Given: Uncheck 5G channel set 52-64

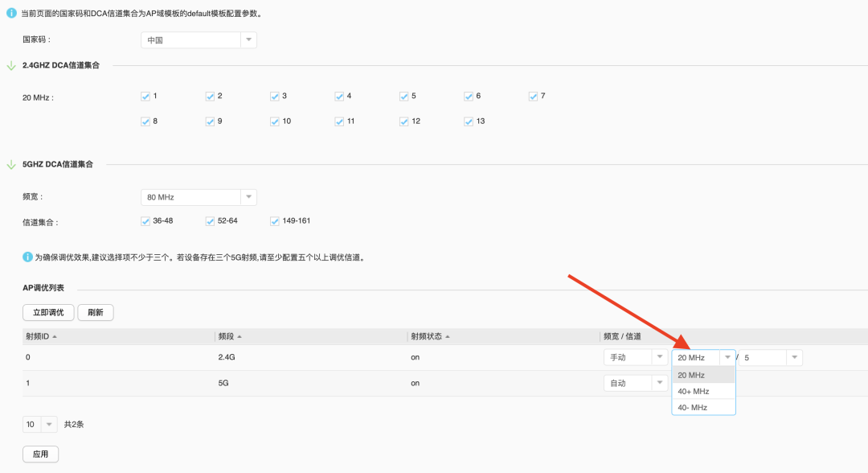Looking at the screenshot, I should coord(210,221).
